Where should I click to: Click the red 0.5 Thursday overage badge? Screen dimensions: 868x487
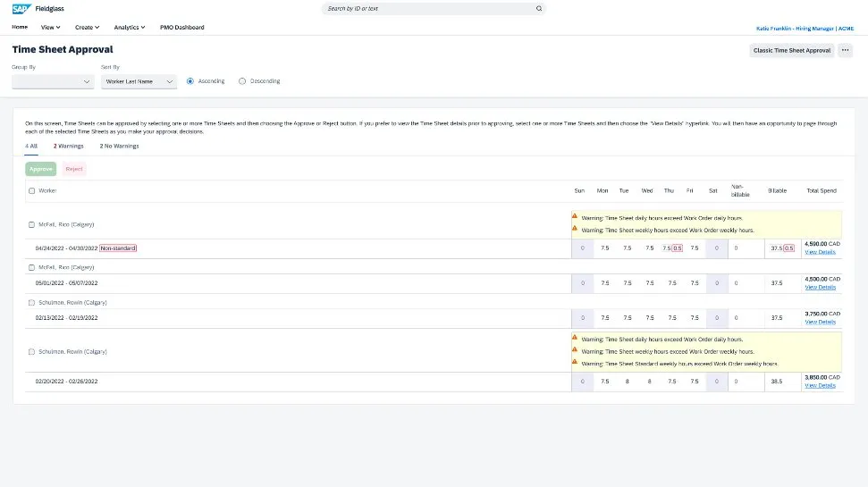[x=678, y=248]
